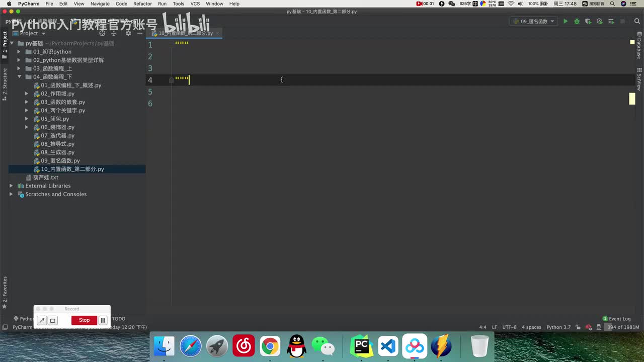Open the Event Log

point(616,319)
